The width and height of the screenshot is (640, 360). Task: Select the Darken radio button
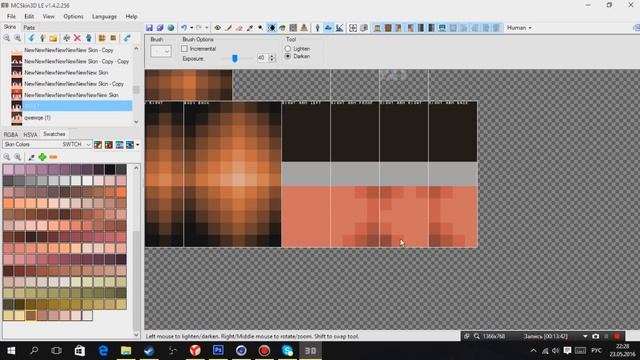tap(288, 56)
